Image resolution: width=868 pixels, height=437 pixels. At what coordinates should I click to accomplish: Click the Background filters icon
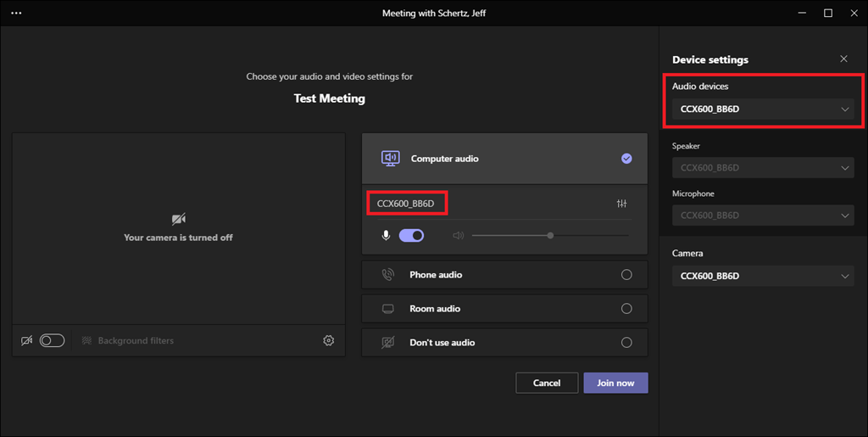86,340
